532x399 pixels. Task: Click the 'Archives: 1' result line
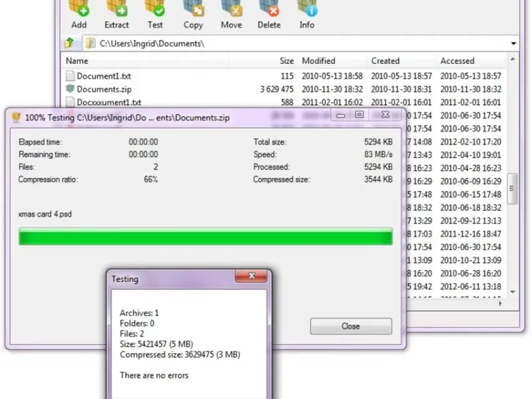[139, 313]
